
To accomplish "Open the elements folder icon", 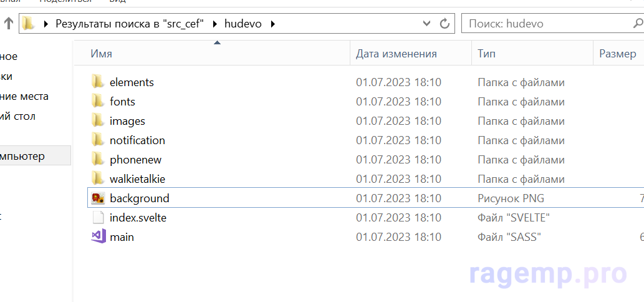I will pyautogui.click(x=97, y=82).
